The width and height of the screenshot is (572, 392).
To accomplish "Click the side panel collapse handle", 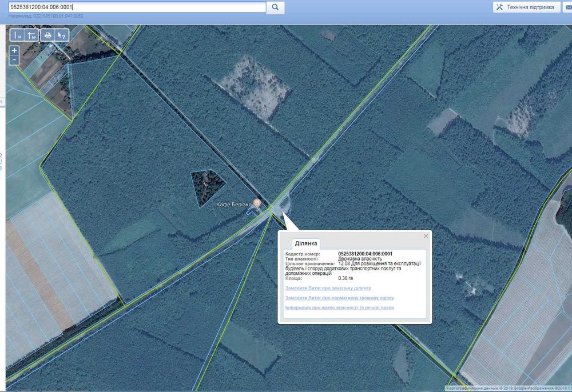I will [2, 102].
